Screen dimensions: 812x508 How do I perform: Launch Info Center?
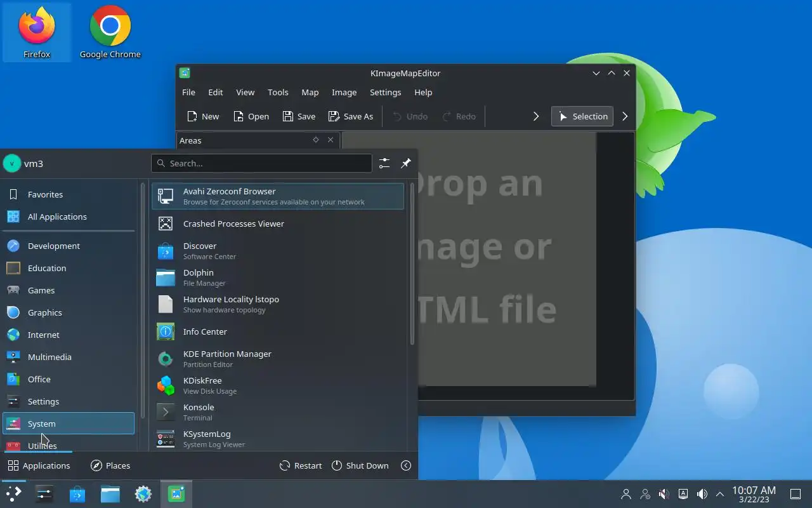278,331
